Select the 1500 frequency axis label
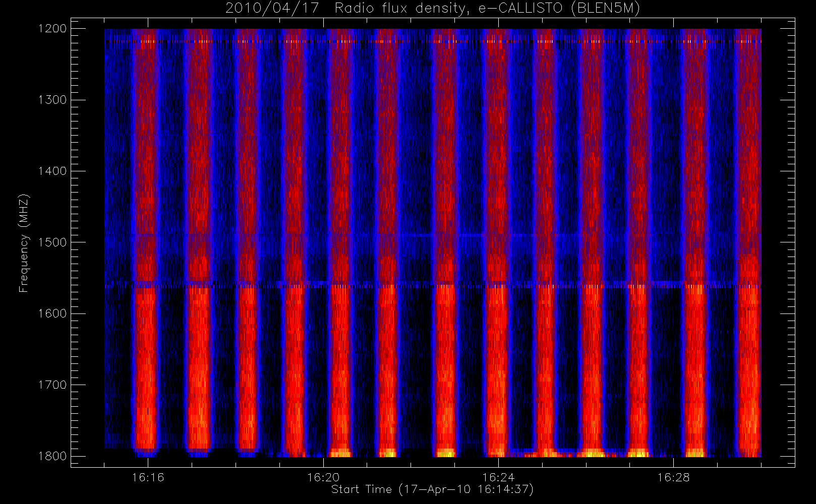816x504 pixels. point(52,242)
